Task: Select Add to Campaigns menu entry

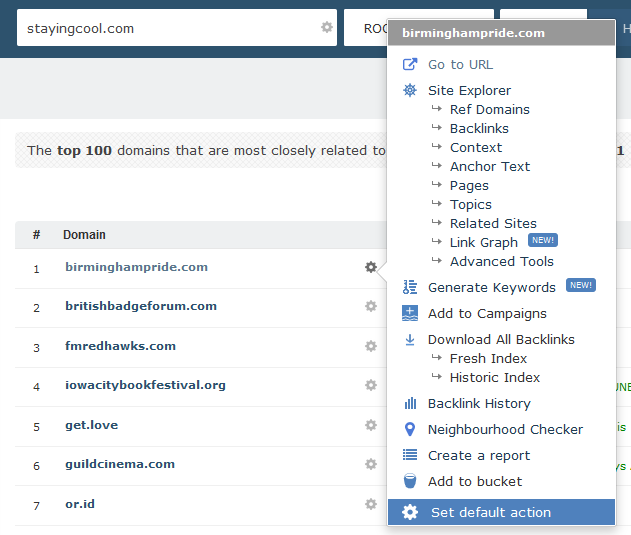Action: (x=487, y=314)
